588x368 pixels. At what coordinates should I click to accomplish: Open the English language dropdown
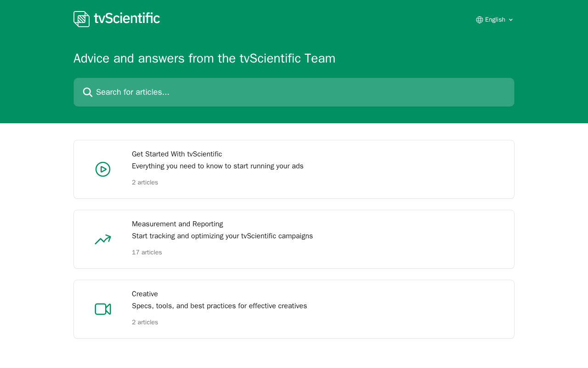[x=495, y=20]
